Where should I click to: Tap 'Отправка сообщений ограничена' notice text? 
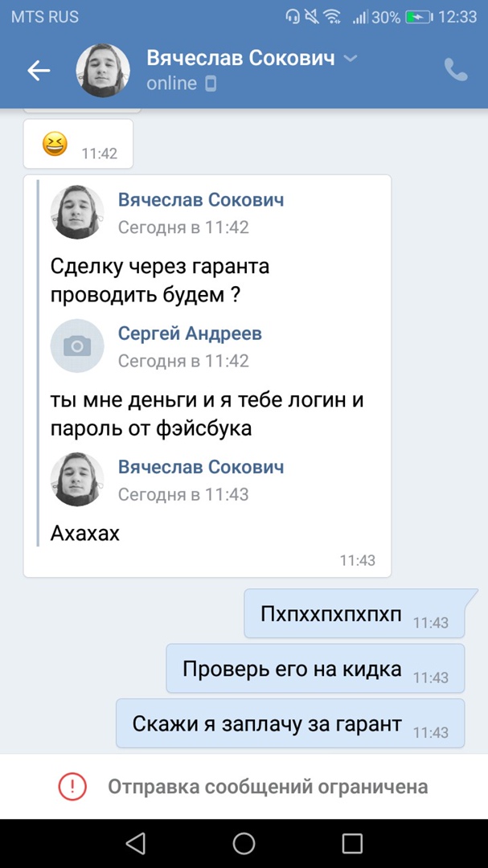(x=268, y=787)
